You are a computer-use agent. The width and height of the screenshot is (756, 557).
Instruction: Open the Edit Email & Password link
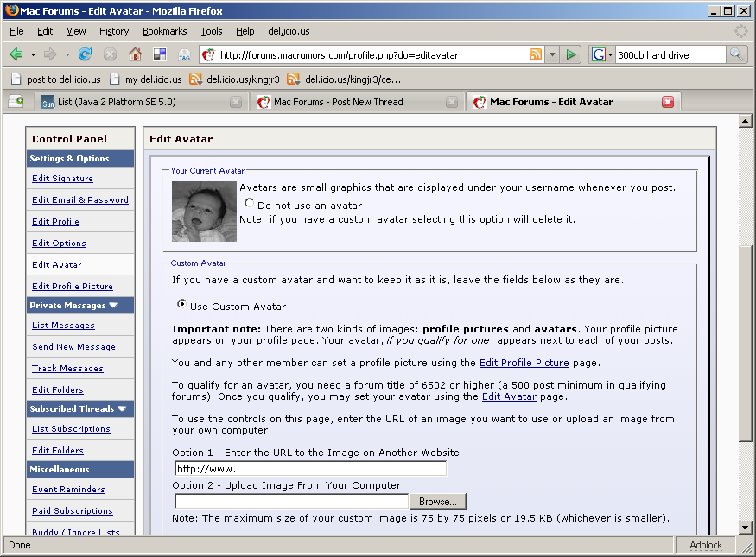click(80, 200)
